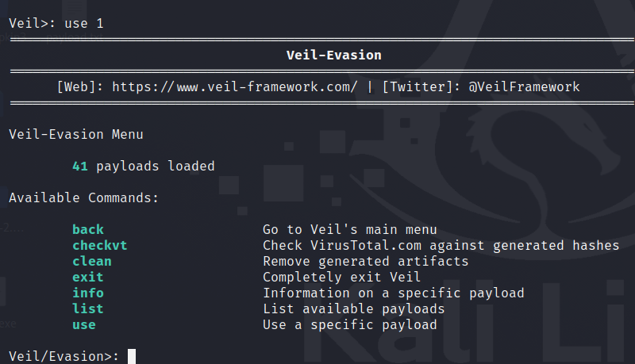Click the Veil-Evasion title header

(333, 56)
